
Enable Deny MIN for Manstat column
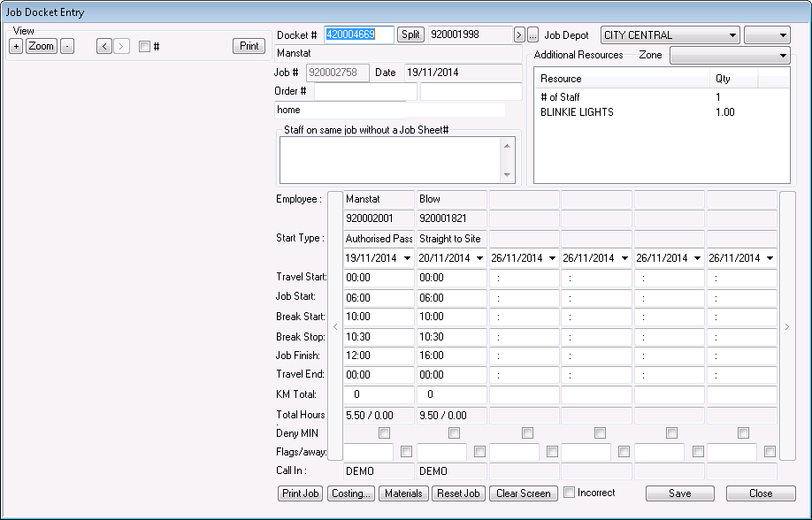383,433
